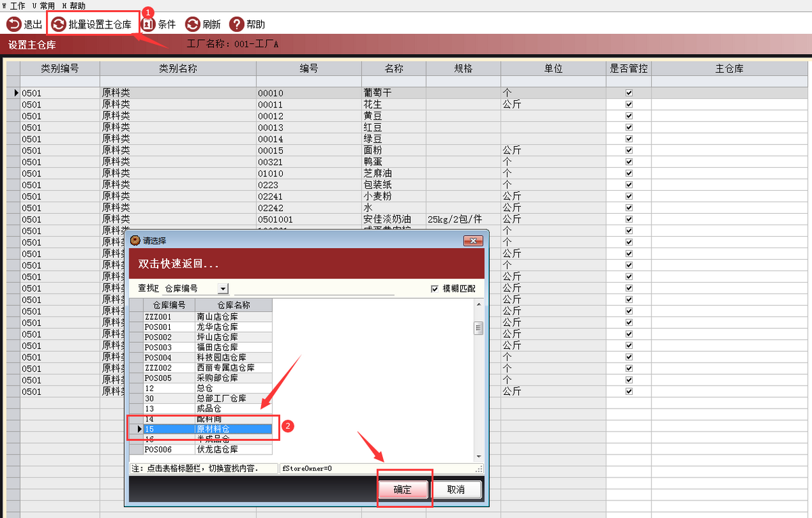Click the 批量设置主仓库 toolbar icon
The width and height of the screenshot is (812, 518).
coord(59,24)
